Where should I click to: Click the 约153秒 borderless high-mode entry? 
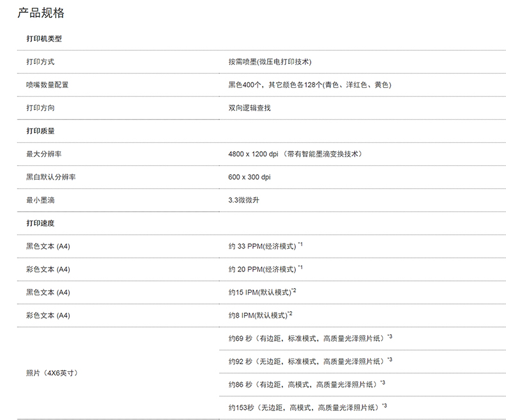(x=304, y=407)
